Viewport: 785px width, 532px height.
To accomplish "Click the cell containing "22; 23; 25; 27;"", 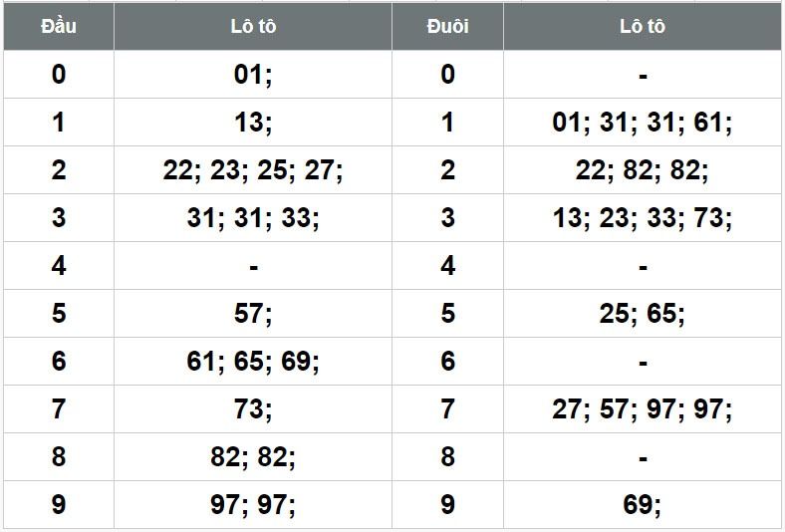I will [253, 170].
